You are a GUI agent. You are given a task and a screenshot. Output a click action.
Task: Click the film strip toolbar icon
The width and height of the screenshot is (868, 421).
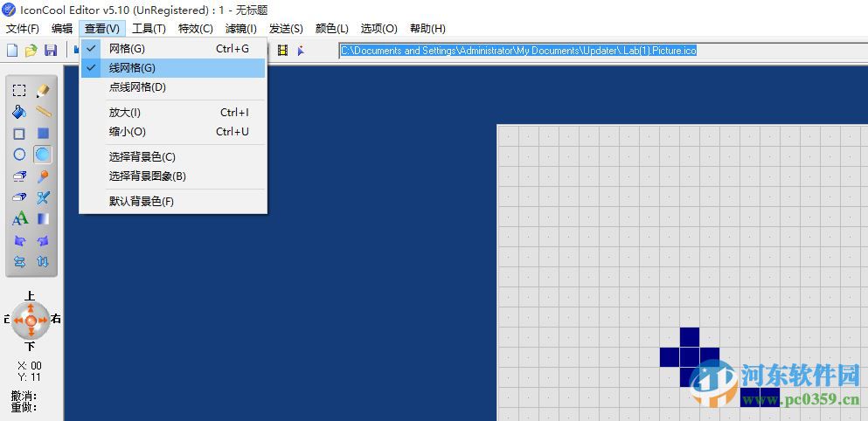pyautogui.click(x=283, y=51)
